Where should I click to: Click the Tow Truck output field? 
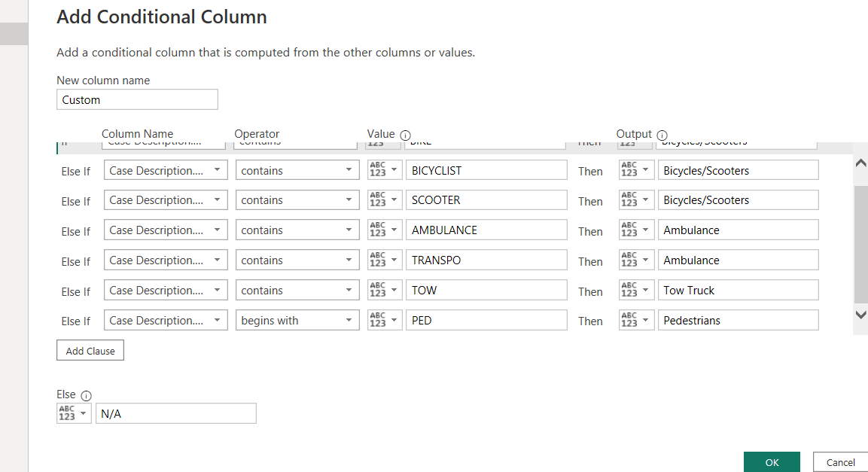pyautogui.click(x=739, y=290)
